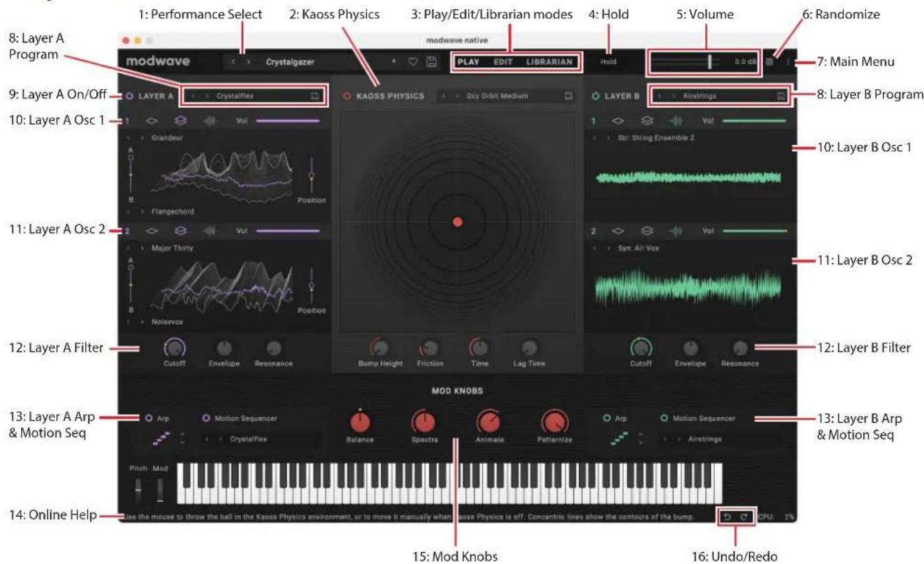Select single wavetable mode for Layer B Osc 2

tap(618, 231)
